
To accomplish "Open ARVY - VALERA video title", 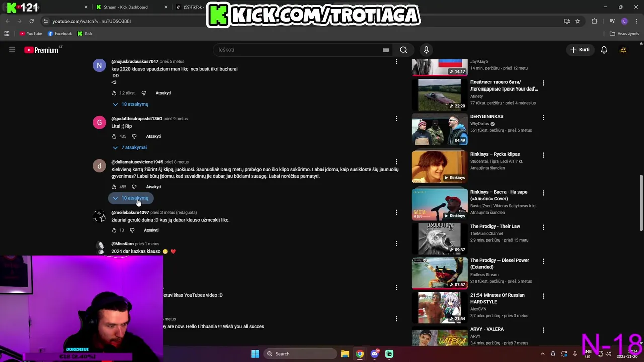I will click(x=487, y=329).
